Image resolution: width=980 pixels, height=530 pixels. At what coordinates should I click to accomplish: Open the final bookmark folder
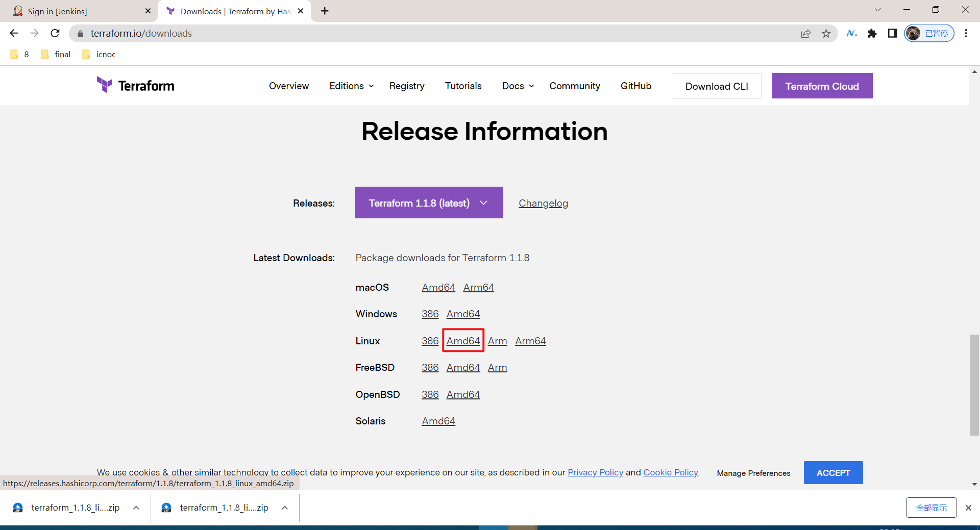coord(56,54)
